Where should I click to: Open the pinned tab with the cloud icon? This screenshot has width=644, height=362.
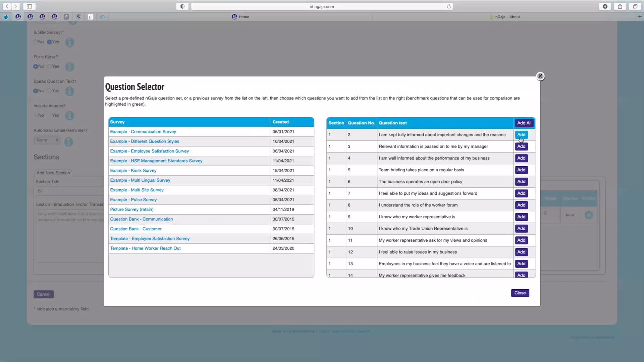103,17
